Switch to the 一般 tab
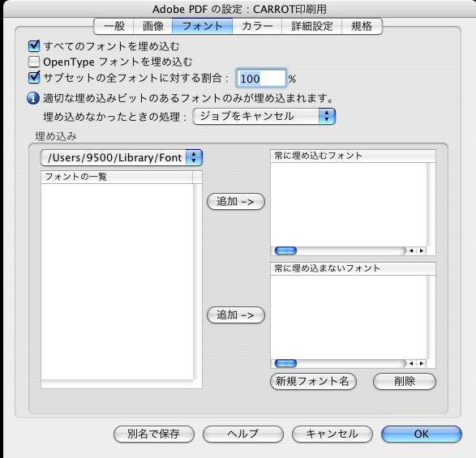The width and height of the screenshot is (476, 458). [x=114, y=26]
